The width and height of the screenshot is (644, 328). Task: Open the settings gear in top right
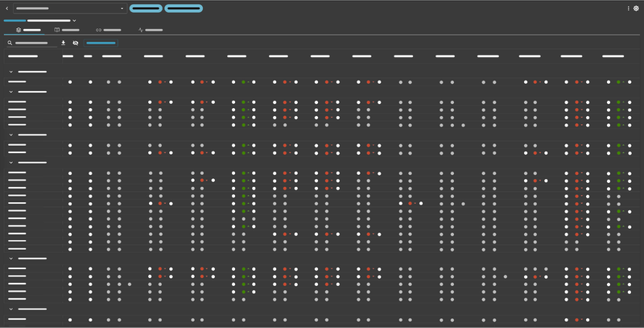point(636,8)
